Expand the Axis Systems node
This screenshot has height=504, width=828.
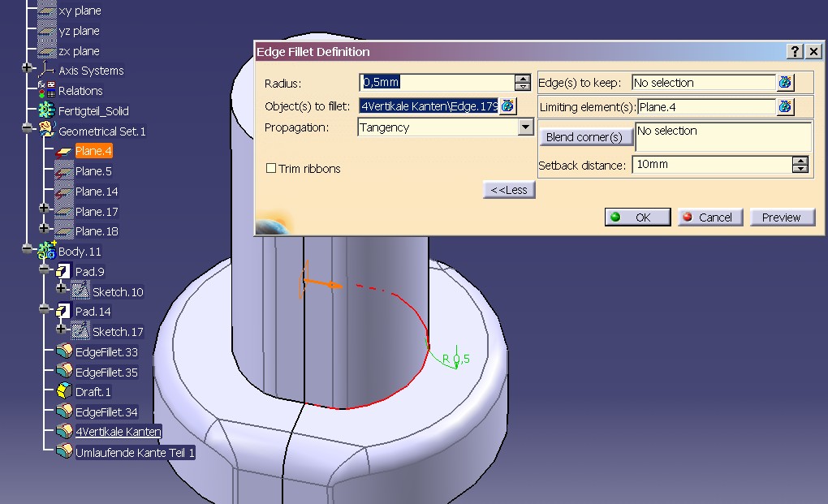coord(27,67)
